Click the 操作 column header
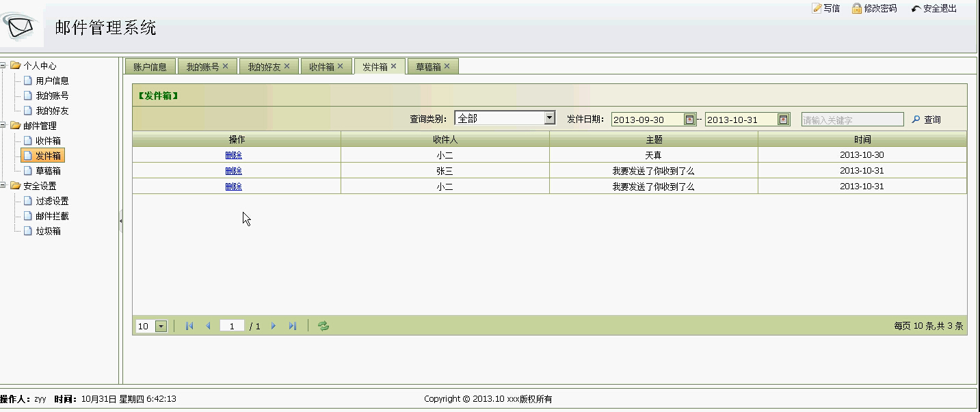Viewport: 980px width, 412px height. pos(237,139)
